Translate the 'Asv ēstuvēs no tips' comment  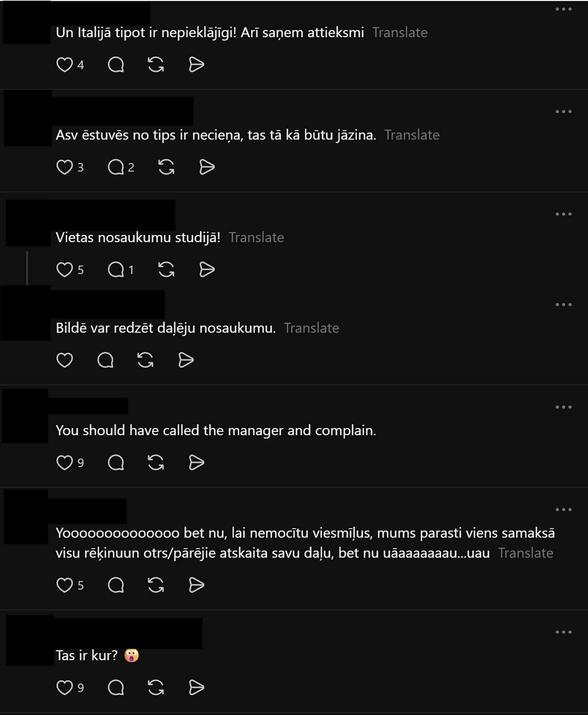point(412,135)
